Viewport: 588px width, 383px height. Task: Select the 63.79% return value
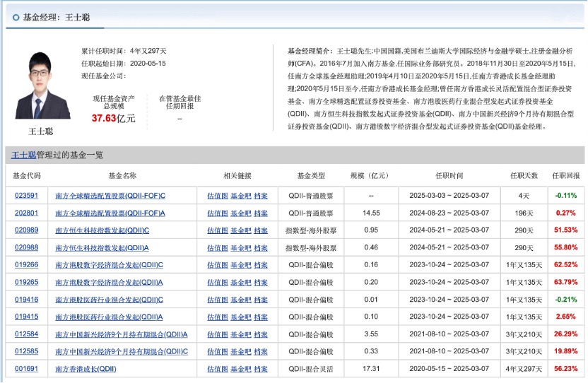point(566,282)
